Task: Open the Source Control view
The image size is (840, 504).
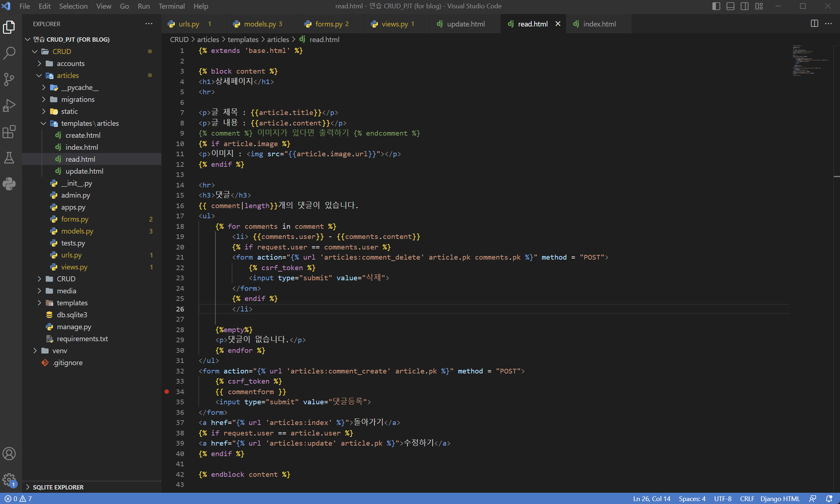Action: click(x=9, y=79)
